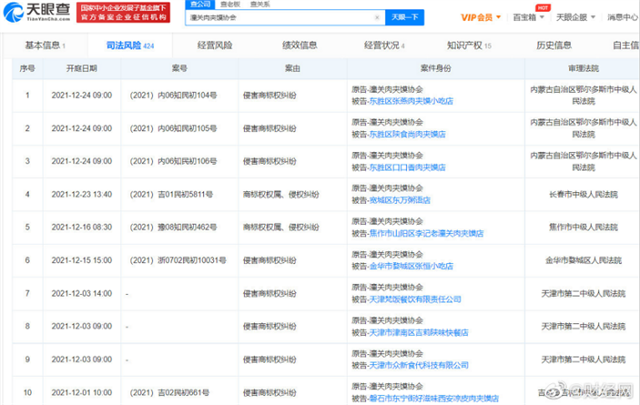Click the date 2021-12-01 10:00

click(82, 393)
